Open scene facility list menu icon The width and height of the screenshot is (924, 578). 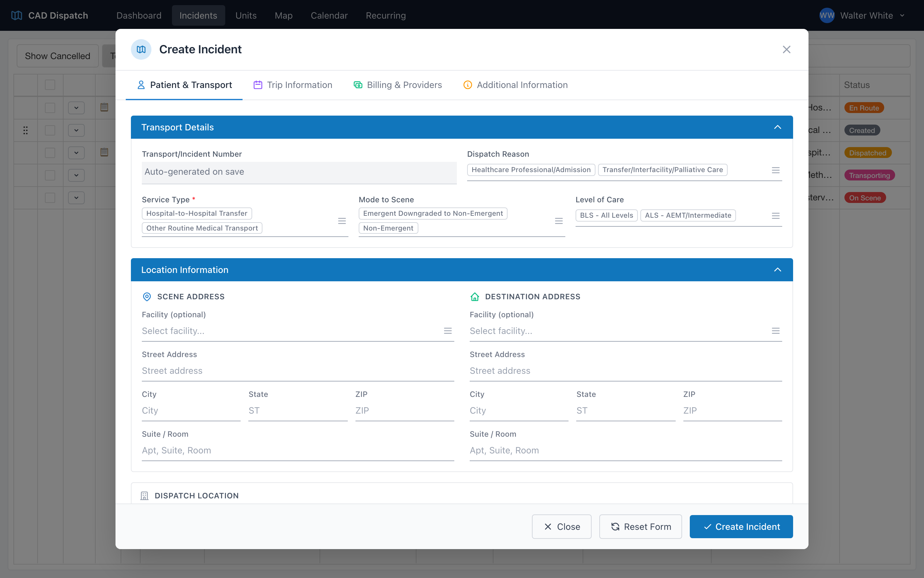tap(448, 331)
